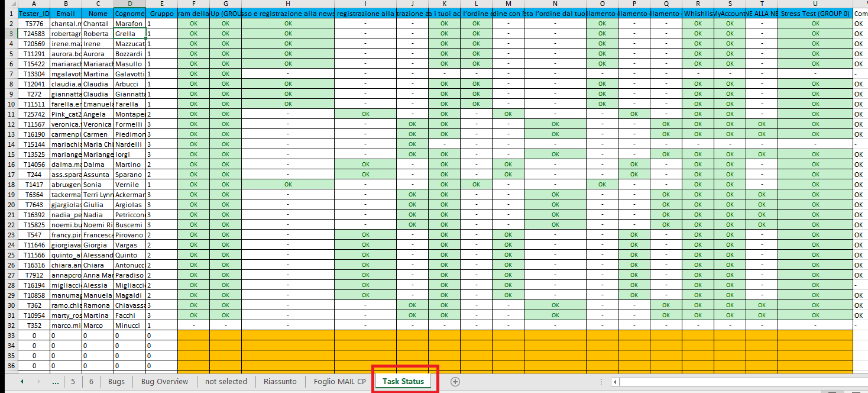
Task: Select the tester ID cell T5776
Action: click(x=34, y=23)
